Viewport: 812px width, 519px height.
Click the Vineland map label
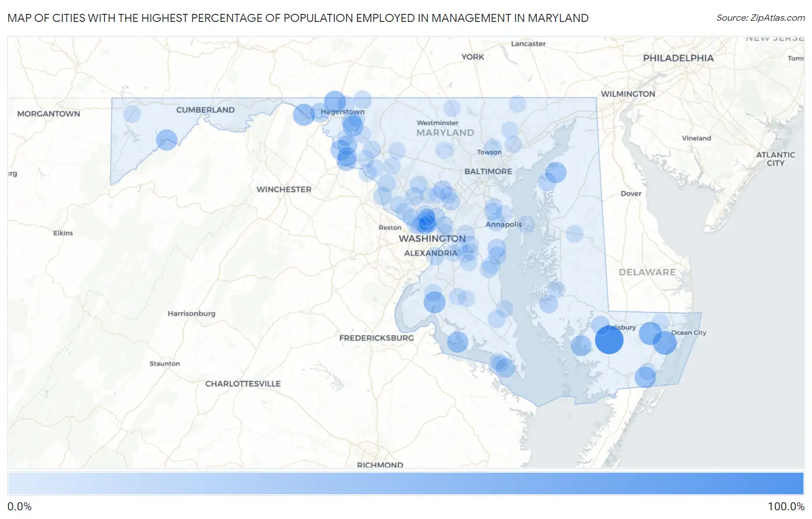[696, 138]
